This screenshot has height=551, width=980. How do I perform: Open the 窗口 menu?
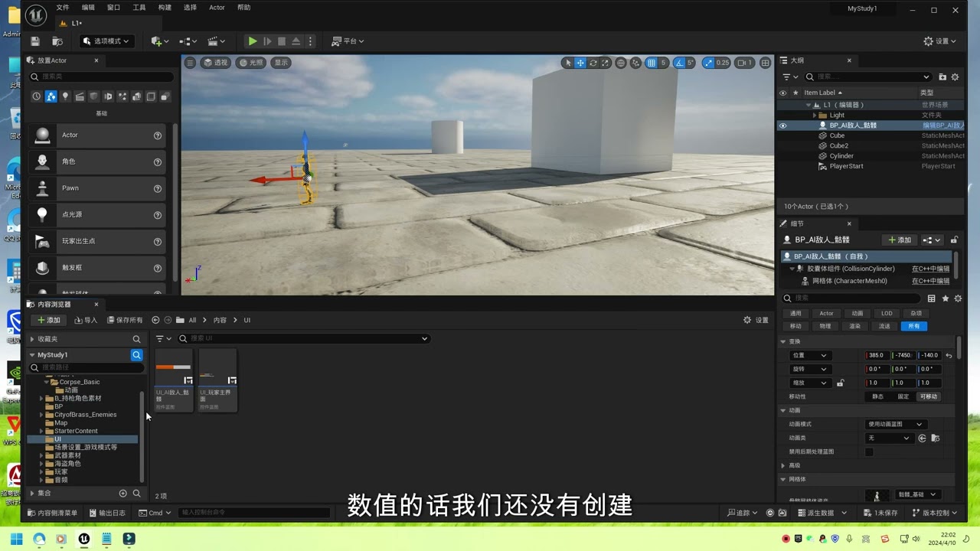[x=113, y=8]
